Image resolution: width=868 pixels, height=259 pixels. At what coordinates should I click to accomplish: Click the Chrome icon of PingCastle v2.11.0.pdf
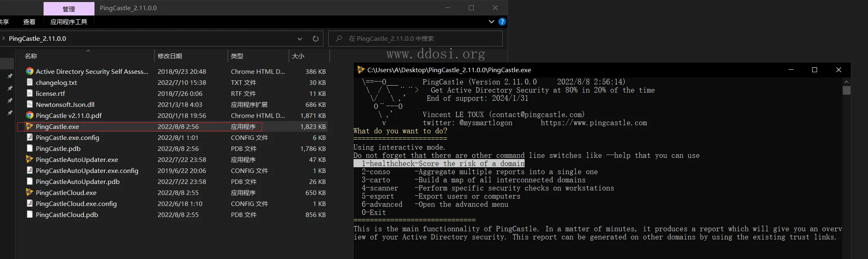pos(30,115)
